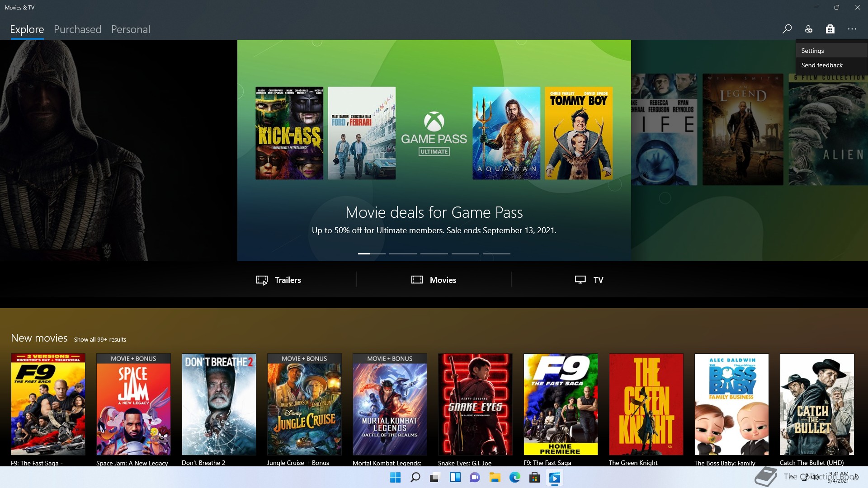
Task: Click Tommy Boy poster in banner
Action: coord(579,133)
